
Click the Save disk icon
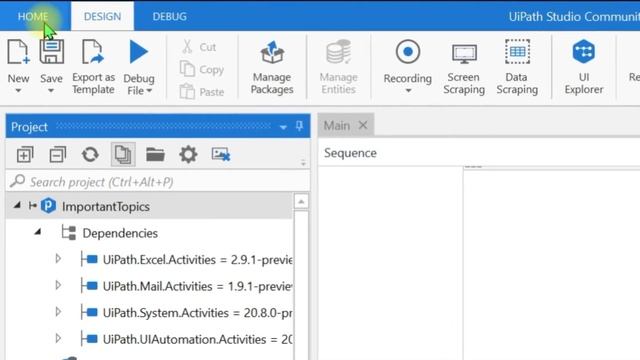point(51,52)
